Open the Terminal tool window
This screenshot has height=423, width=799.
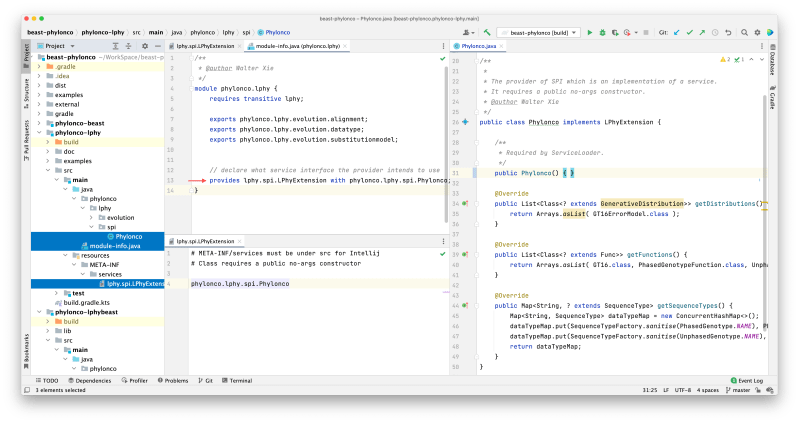[x=237, y=380]
